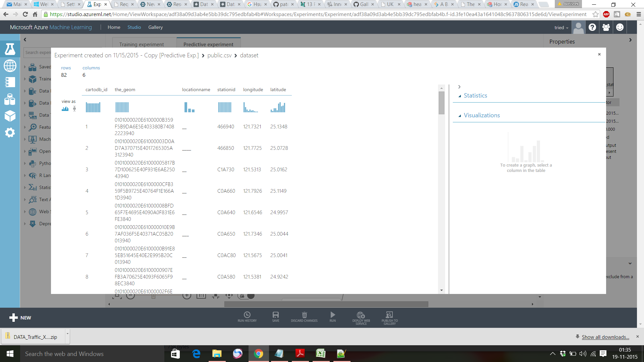Switch view to box plot icon

click(x=74, y=109)
